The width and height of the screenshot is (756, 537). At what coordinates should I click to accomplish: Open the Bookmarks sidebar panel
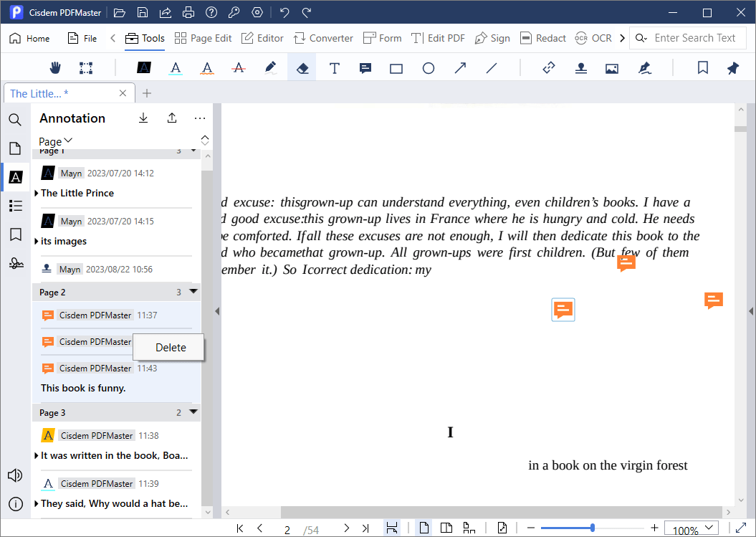16,234
